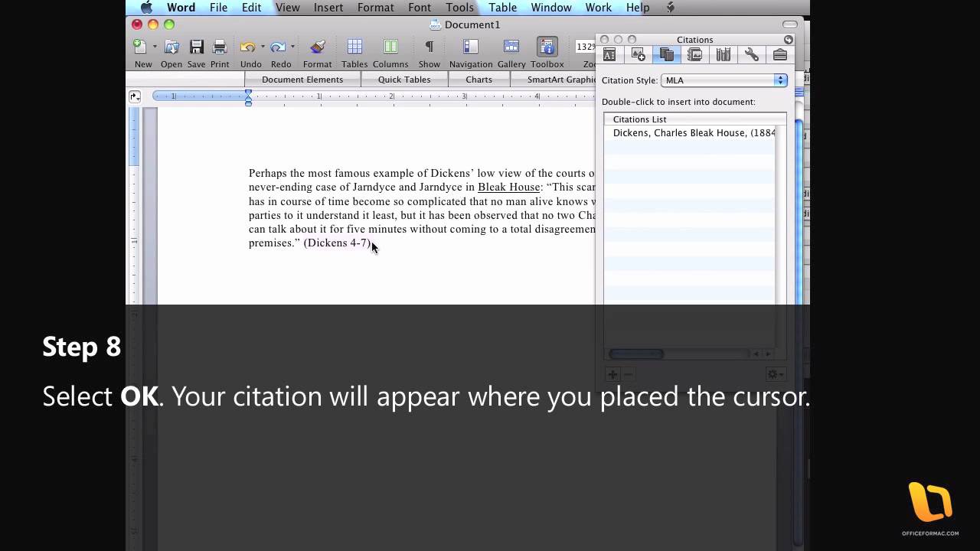This screenshot has height=551, width=980.
Task: Click the (Dickens 4-7) citation in document
Action: 338,243
